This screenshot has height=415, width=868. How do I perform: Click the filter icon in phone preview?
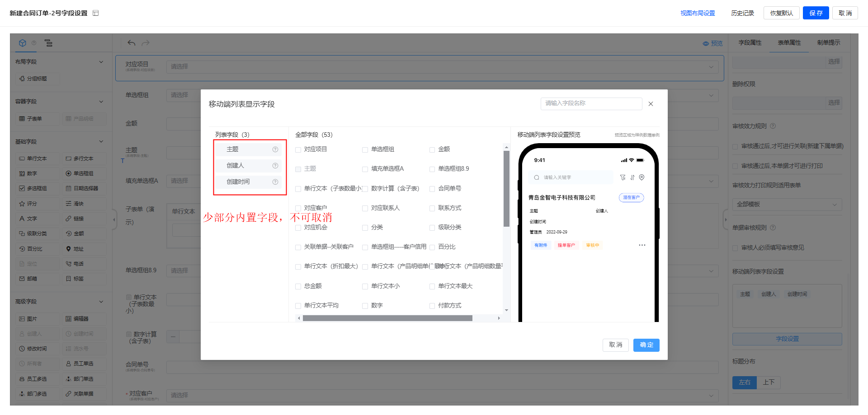point(623,177)
